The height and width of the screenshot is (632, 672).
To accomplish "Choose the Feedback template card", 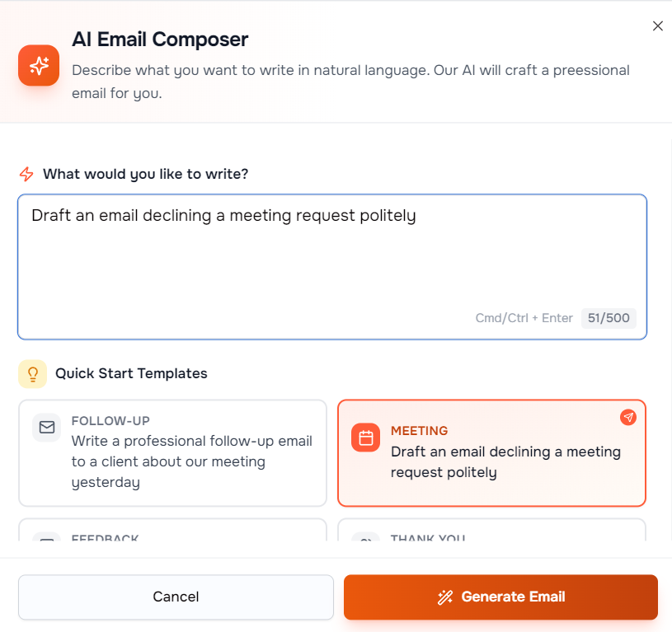I will 172,531.
